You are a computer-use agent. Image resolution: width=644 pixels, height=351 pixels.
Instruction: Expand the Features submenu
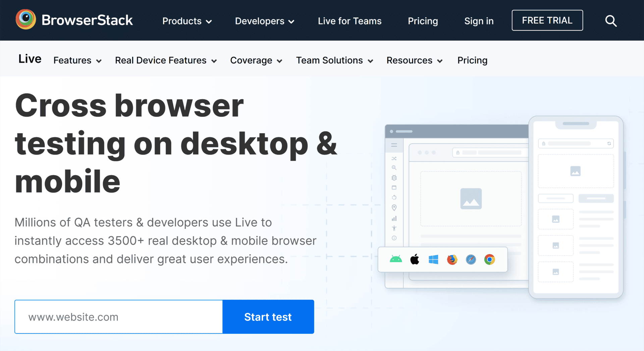point(77,60)
